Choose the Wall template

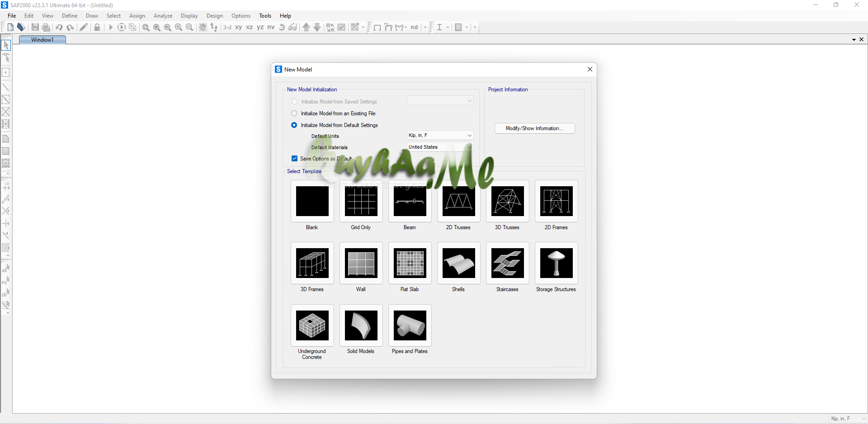[x=361, y=263]
